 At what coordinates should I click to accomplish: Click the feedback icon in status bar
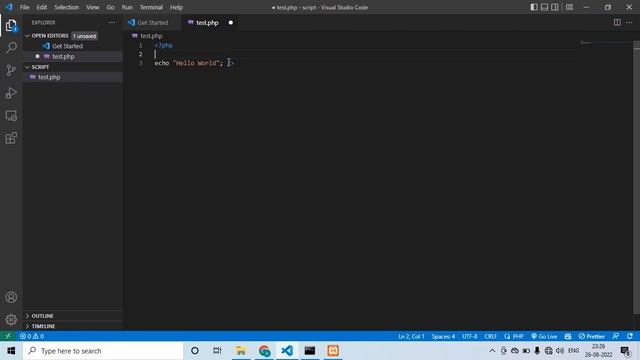(616, 336)
